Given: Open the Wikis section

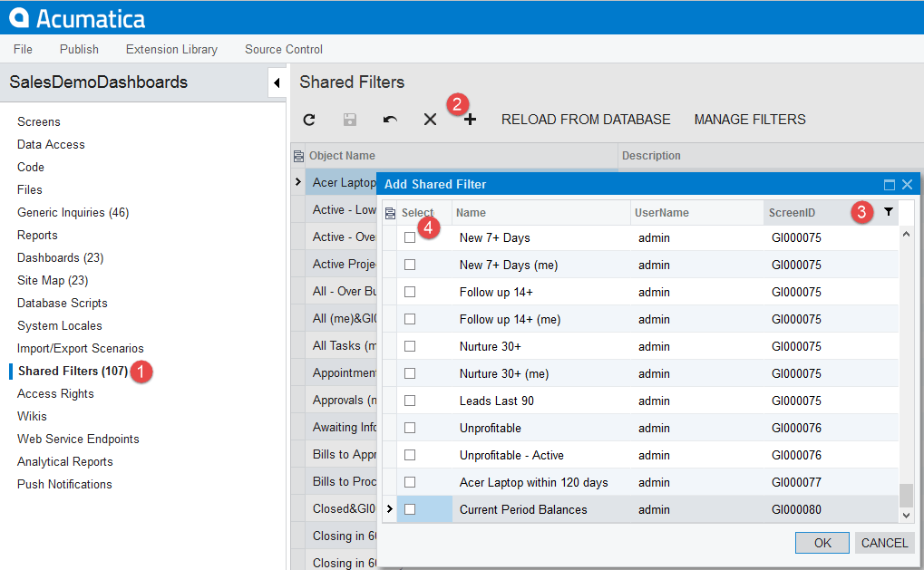Looking at the screenshot, I should click(x=32, y=416).
